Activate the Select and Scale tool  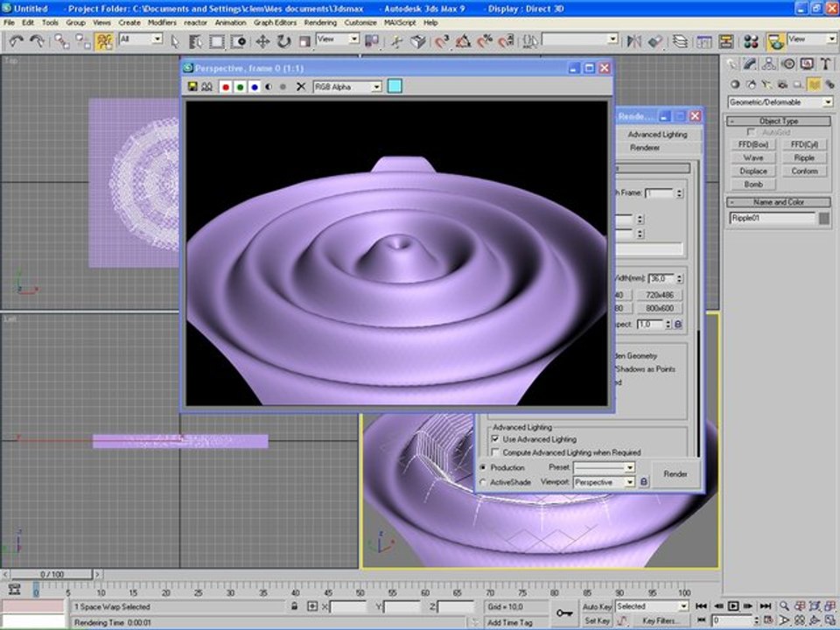click(304, 41)
